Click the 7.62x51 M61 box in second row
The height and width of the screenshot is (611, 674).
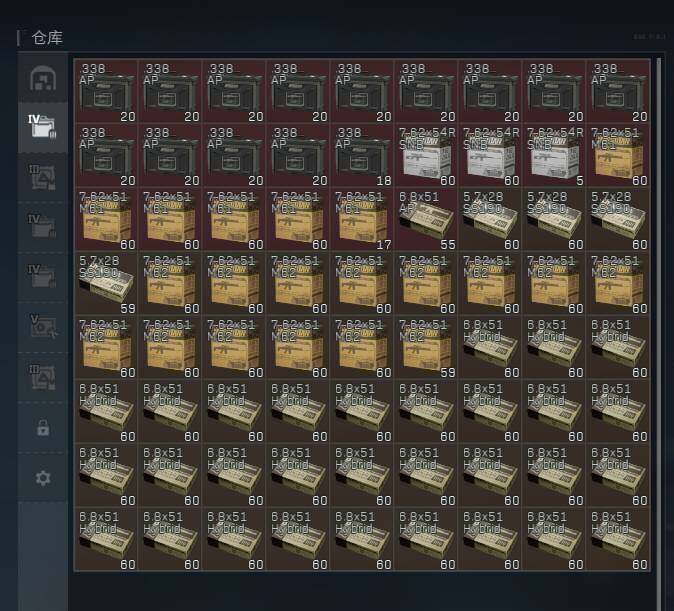(x=617, y=155)
